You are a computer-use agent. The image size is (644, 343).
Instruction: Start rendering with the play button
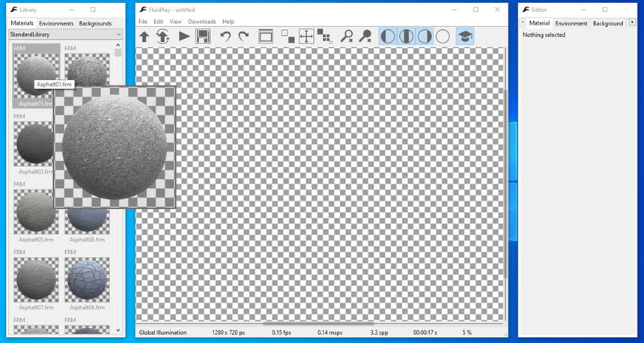(x=184, y=37)
